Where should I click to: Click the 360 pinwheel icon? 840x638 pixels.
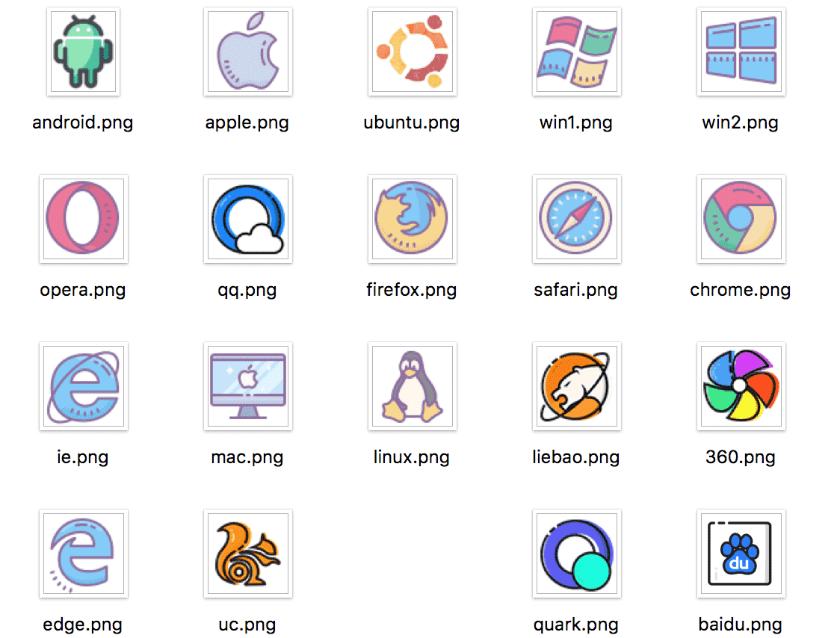point(741,385)
